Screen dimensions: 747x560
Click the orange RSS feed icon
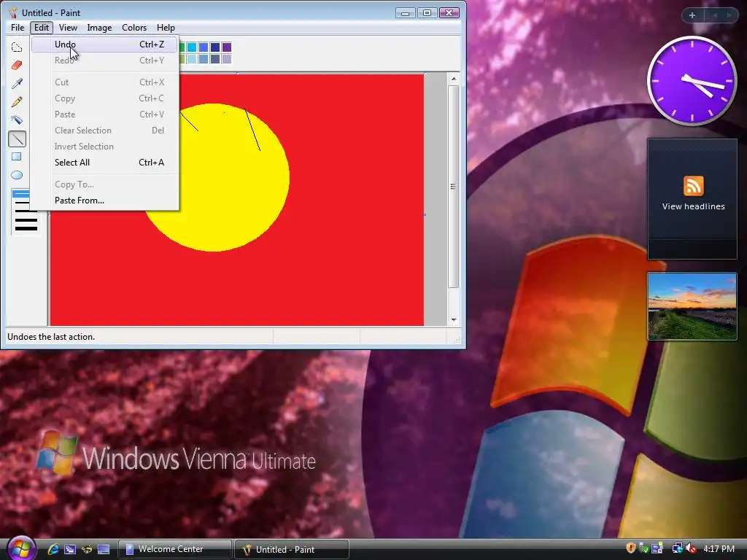click(x=693, y=186)
